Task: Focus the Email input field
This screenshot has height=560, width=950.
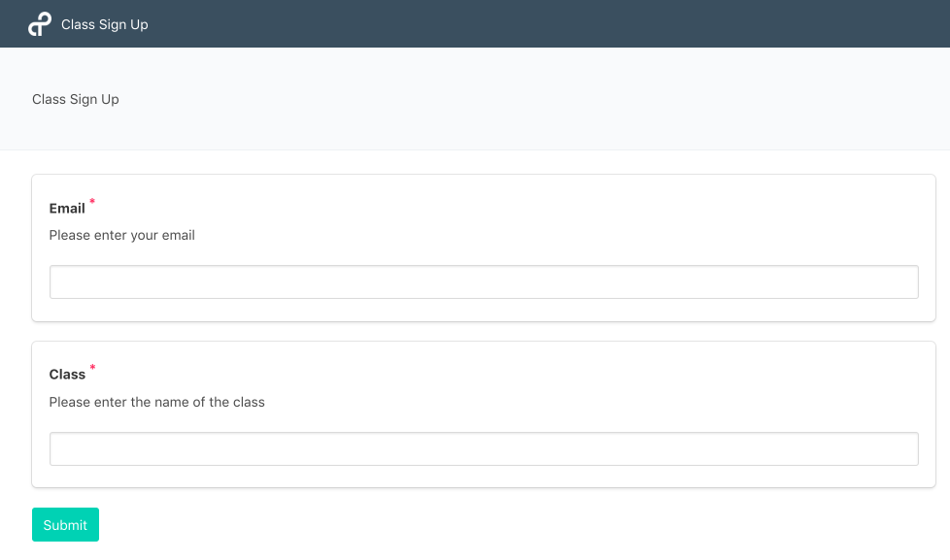Action: pyautogui.click(x=484, y=281)
